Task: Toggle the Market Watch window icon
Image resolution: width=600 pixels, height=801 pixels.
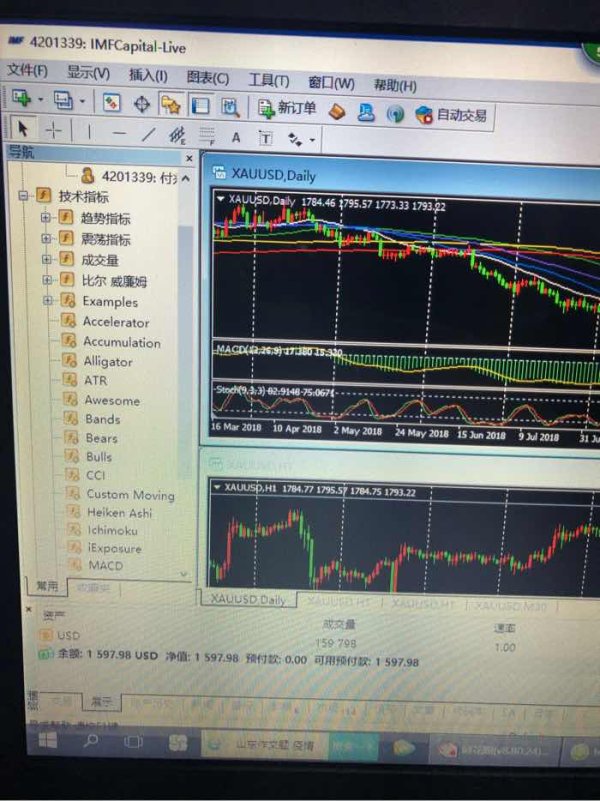Action: coord(112,102)
